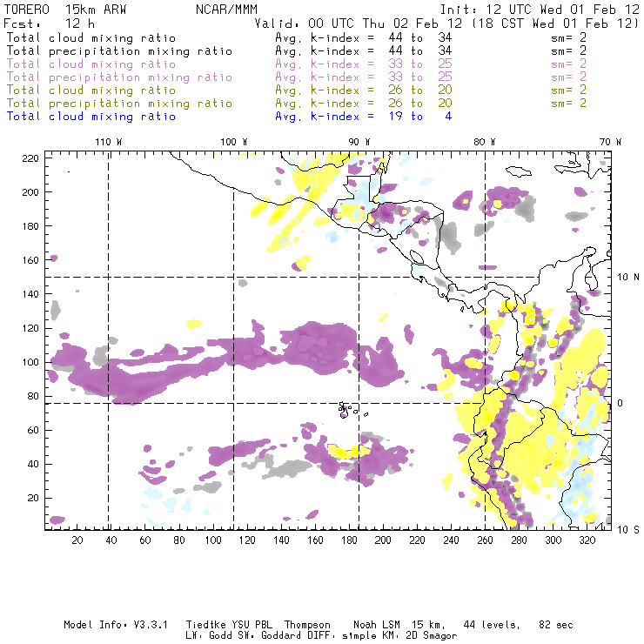The image size is (644, 644).
Task: Click the blue 'Total cloud mixing ratio' legend line
Action: (91, 117)
